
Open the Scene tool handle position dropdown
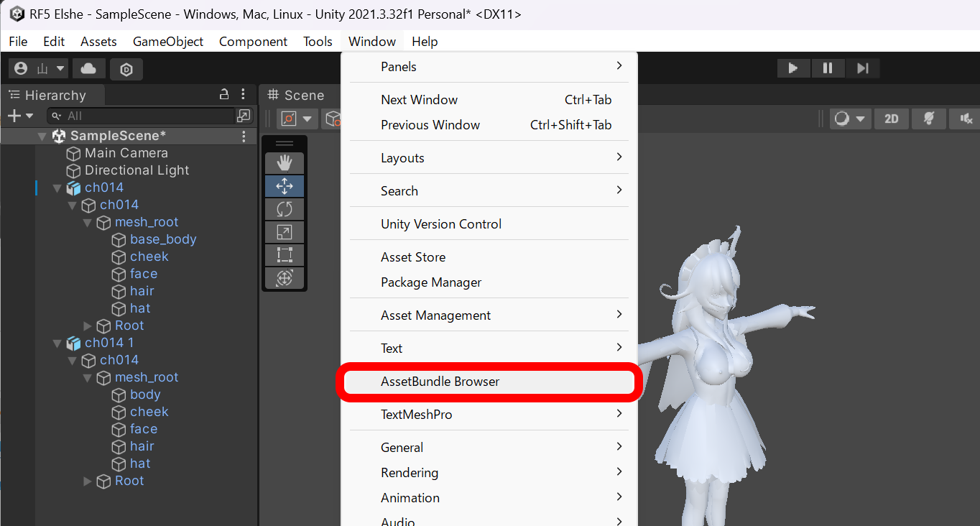(297, 119)
